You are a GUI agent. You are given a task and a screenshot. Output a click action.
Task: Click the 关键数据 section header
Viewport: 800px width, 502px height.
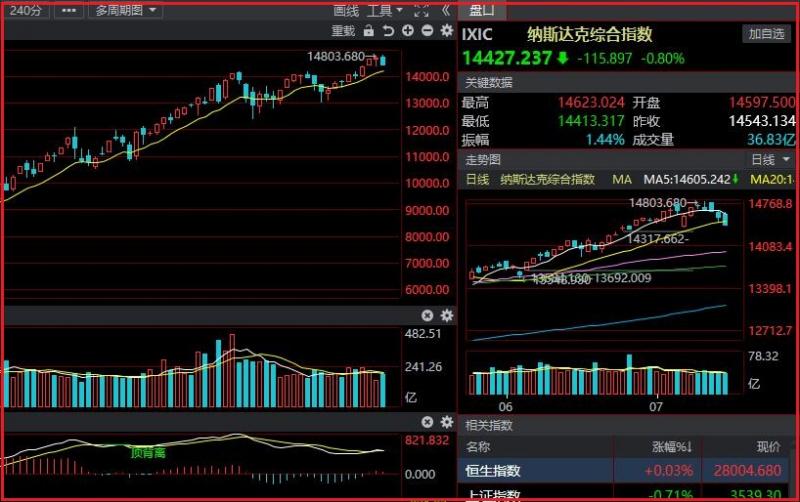pos(488,83)
